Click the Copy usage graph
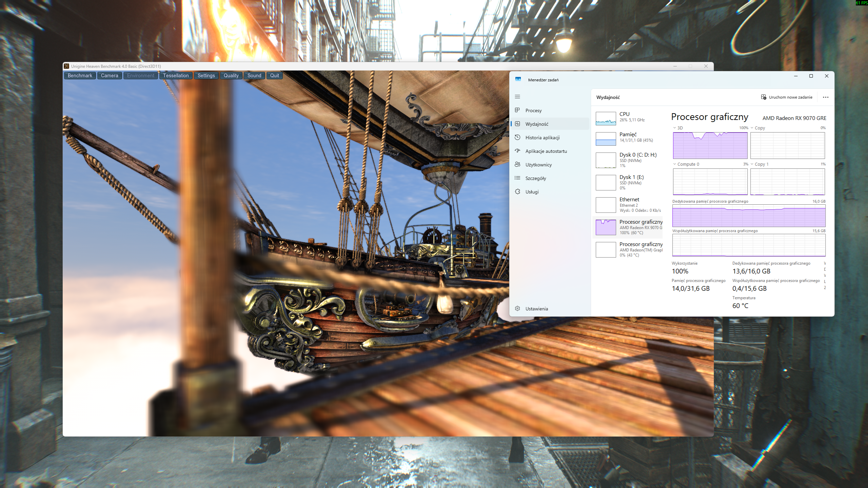This screenshot has height=488, width=868. 788,145
